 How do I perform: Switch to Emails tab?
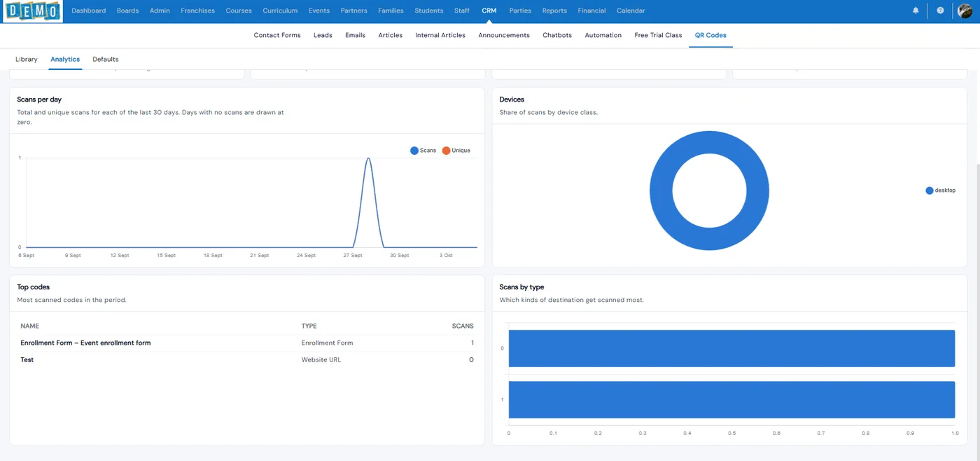pos(355,35)
